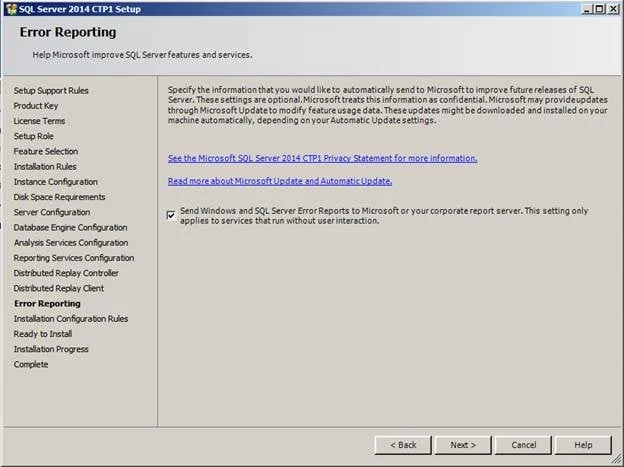Select License Terms step
The image size is (624, 467).
pos(39,121)
